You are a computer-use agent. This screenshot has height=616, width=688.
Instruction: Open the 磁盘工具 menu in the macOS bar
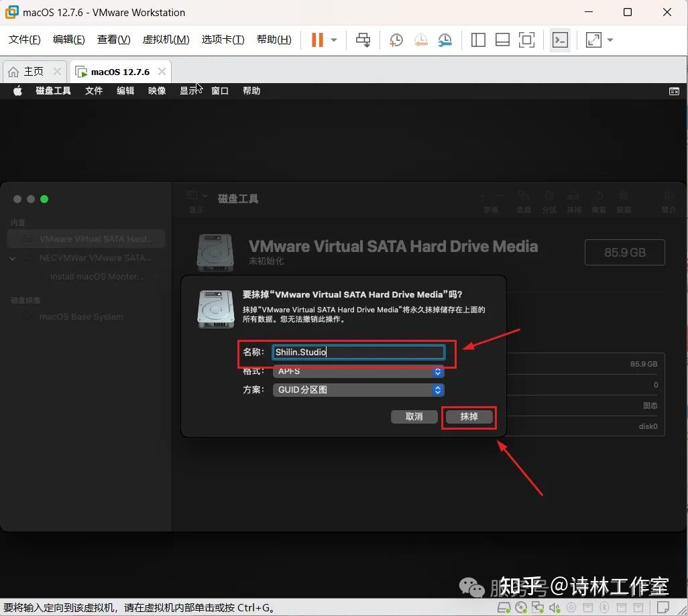pyautogui.click(x=53, y=90)
